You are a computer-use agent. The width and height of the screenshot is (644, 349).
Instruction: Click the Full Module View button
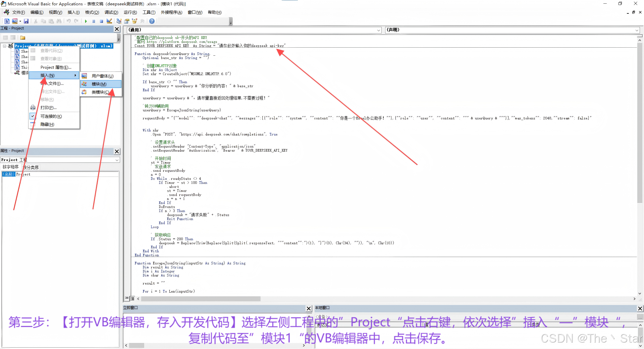pyautogui.click(x=132, y=298)
